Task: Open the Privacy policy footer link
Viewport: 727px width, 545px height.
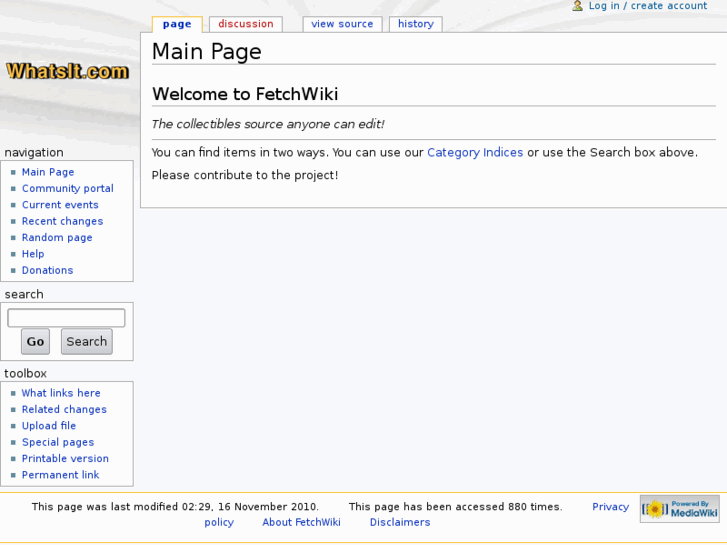Action: pos(610,507)
